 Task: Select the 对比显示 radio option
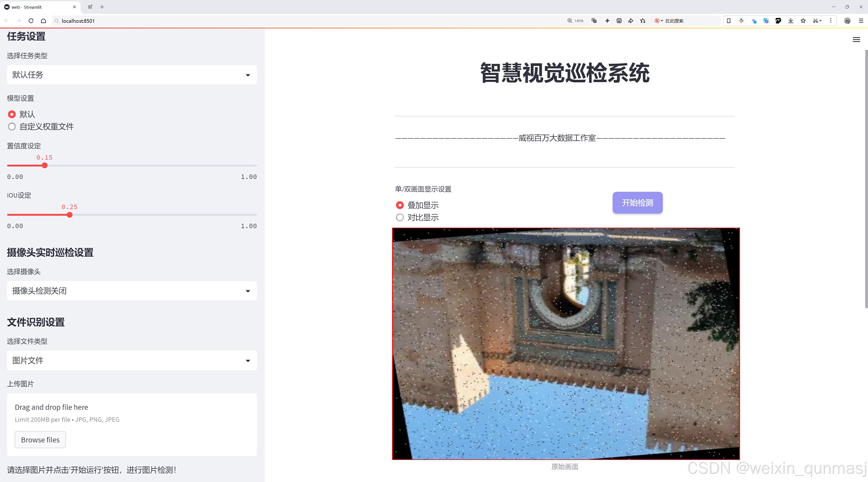click(400, 217)
